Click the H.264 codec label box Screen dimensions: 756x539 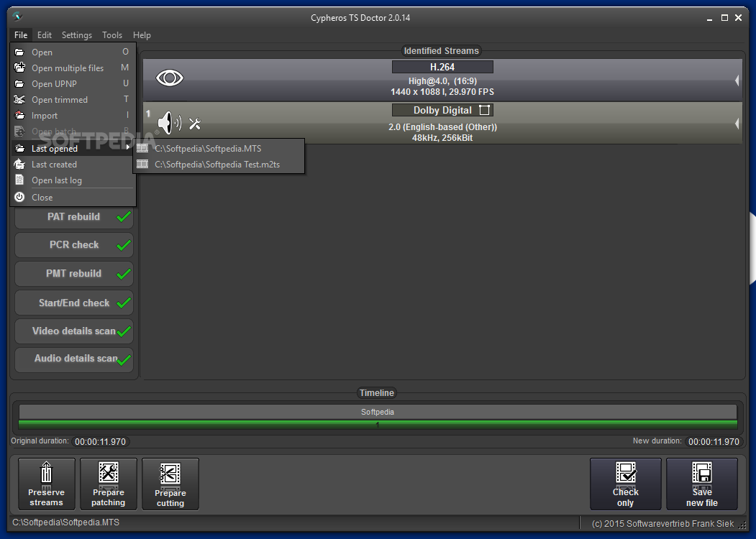442,67
